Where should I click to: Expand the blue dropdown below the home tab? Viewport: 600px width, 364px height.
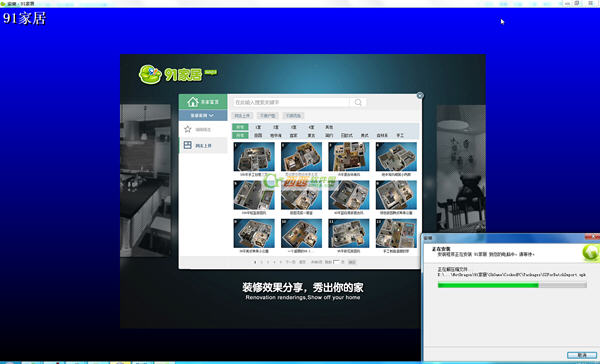pyautogui.click(x=203, y=115)
